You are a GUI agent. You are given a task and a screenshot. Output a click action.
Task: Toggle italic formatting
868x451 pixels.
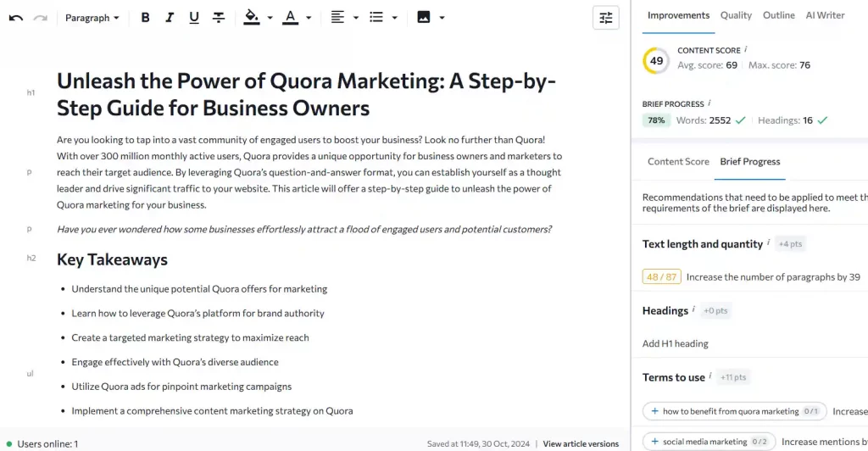coord(170,18)
